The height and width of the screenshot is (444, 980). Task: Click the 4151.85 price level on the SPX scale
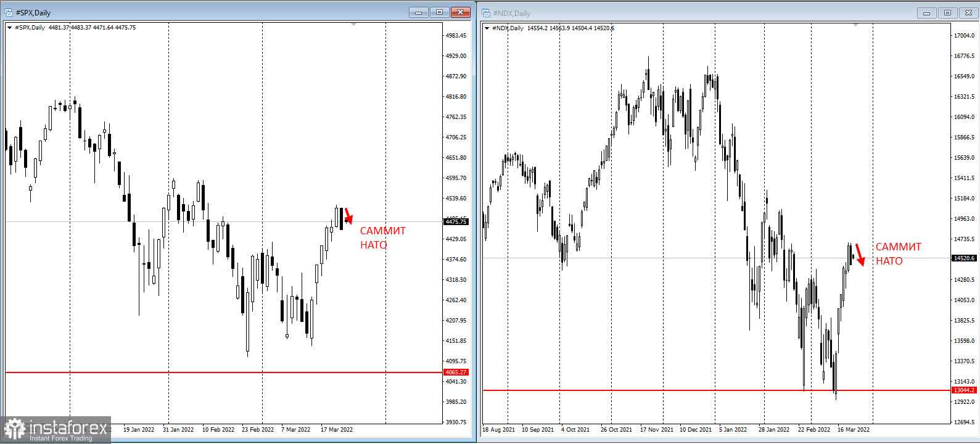point(456,341)
